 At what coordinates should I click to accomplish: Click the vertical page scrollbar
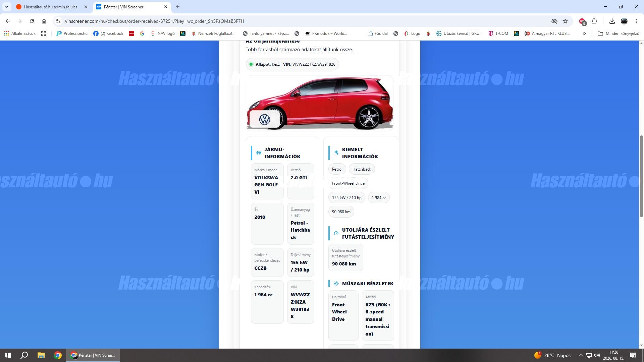pos(642,176)
